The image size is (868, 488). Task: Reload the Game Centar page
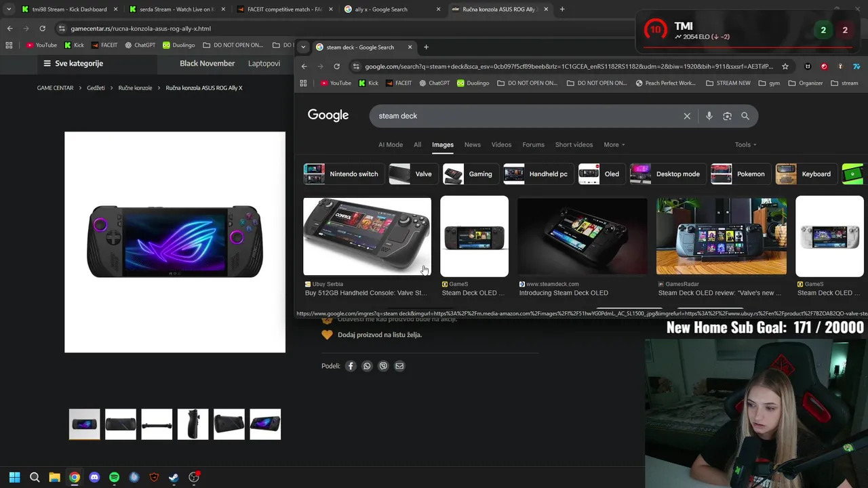(42, 28)
